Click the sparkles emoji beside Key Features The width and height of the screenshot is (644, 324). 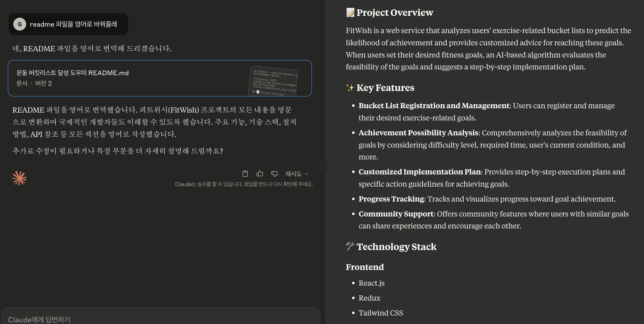350,88
